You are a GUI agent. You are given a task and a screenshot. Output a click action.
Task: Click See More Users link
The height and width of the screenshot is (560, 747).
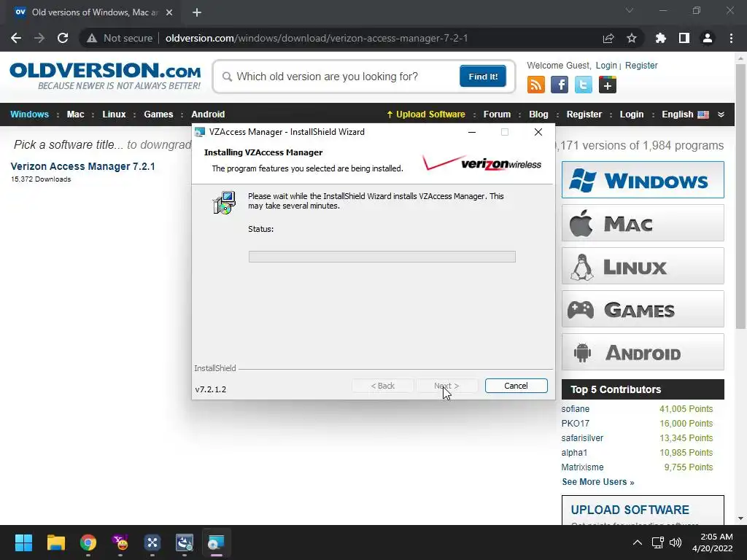click(598, 482)
